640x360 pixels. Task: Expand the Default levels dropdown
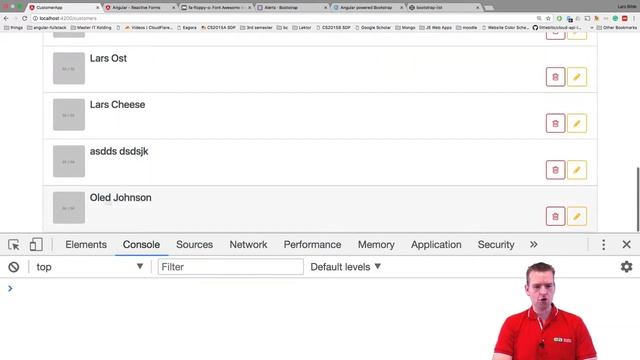[x=345, y=267]
